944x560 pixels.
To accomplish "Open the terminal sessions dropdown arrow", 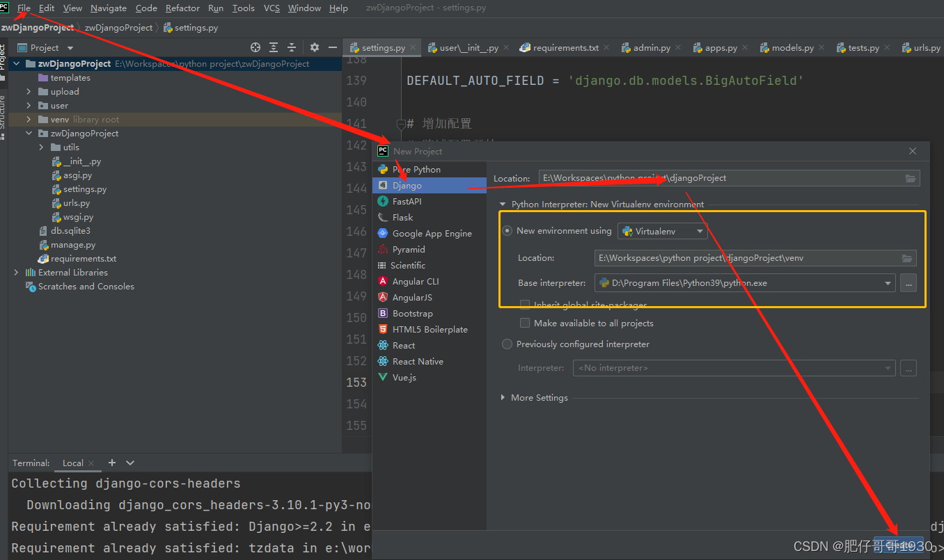I will coord(130,463).
